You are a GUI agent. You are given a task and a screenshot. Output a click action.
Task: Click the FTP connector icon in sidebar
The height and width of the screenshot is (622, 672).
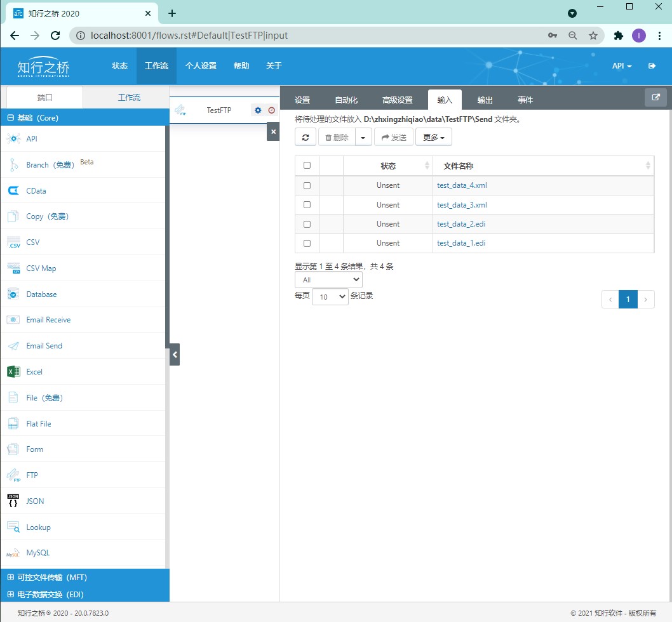(x=13, y=475)
